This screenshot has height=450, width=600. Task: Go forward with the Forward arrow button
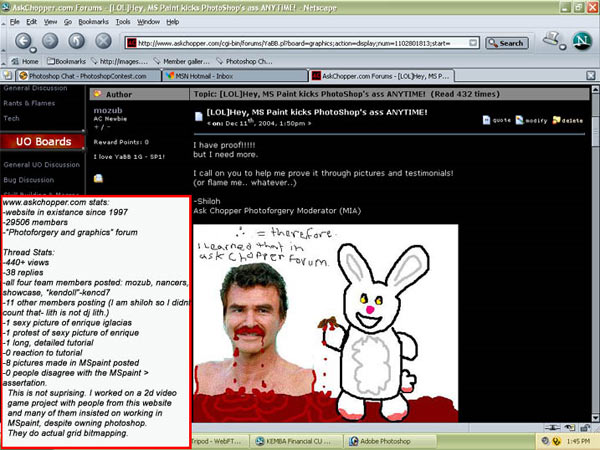click(x=50, y=41)
